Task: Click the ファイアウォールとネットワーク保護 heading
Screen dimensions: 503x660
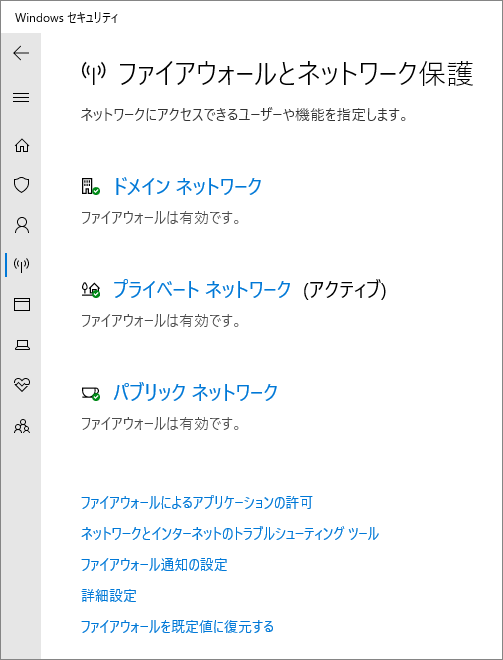Action: pos(295,74)
